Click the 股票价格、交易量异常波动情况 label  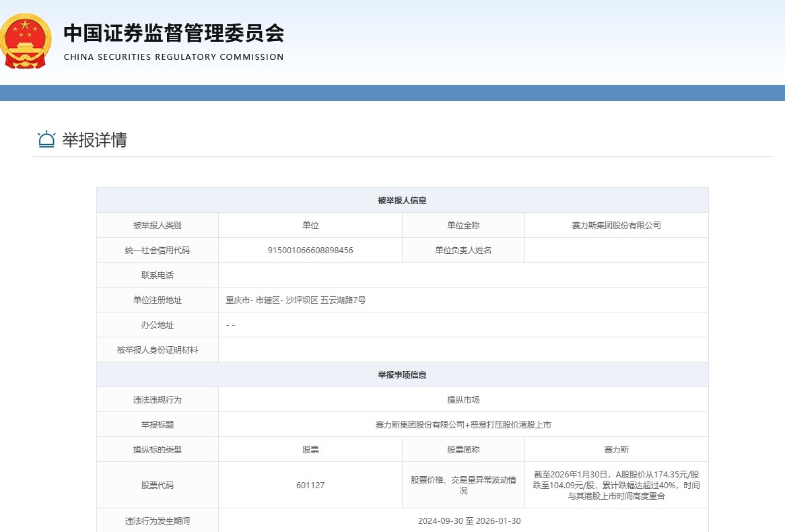tap(463, 486)
